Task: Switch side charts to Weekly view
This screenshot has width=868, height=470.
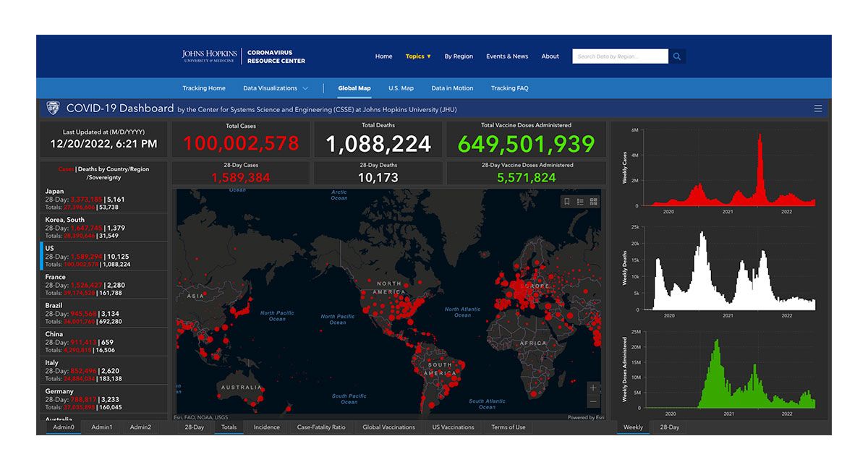Action: pos(632,427)
